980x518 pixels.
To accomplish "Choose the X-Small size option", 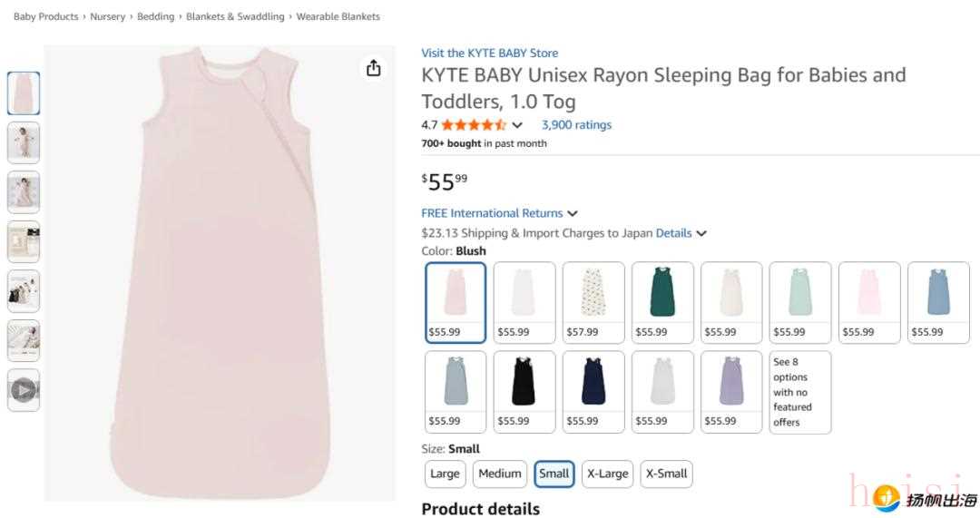I will coord(666,474).
